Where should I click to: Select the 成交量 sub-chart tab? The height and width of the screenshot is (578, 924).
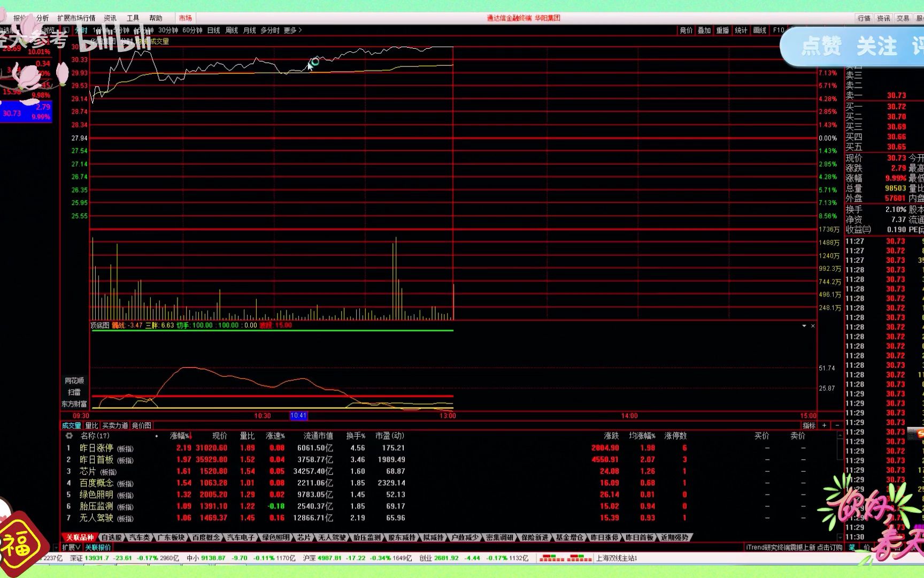pos(72,425)
